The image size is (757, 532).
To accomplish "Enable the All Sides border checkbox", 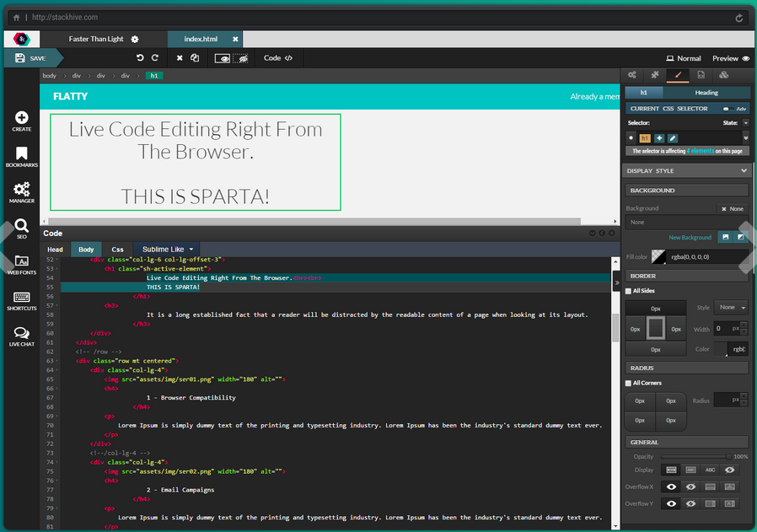I will pos(628,291).
